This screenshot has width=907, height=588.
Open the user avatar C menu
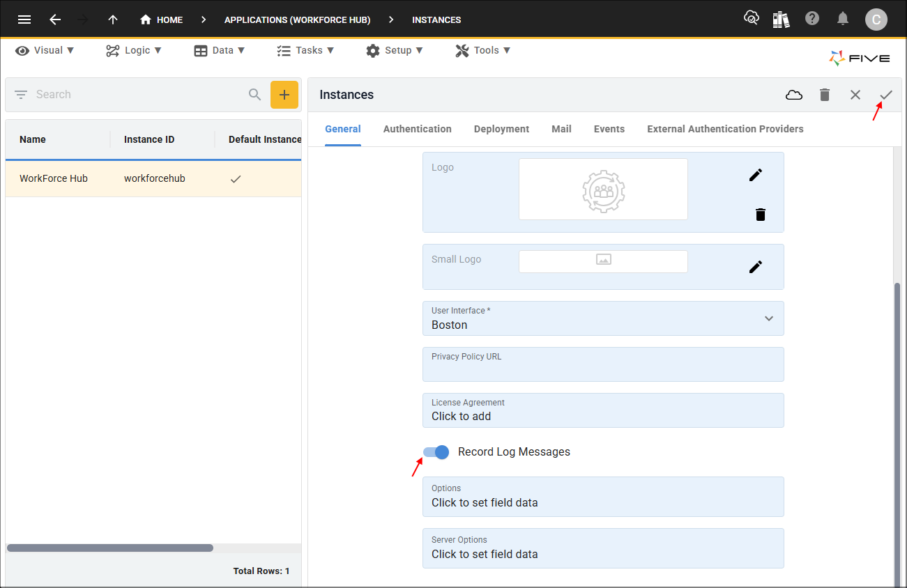pyautogui.click(x=876, y=20)
